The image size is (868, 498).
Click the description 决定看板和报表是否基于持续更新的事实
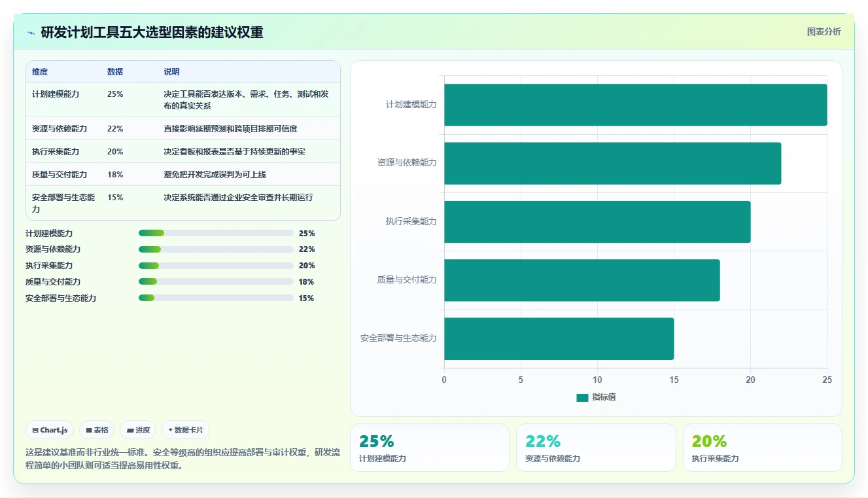click(x=234, y=152)
